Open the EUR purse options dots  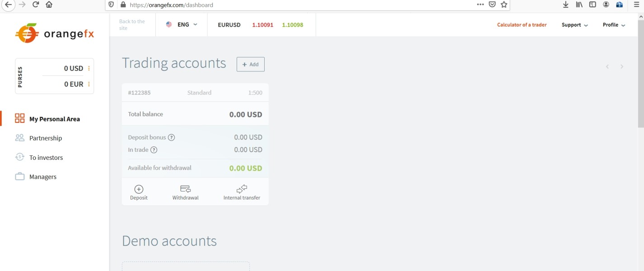coord(89,84)
